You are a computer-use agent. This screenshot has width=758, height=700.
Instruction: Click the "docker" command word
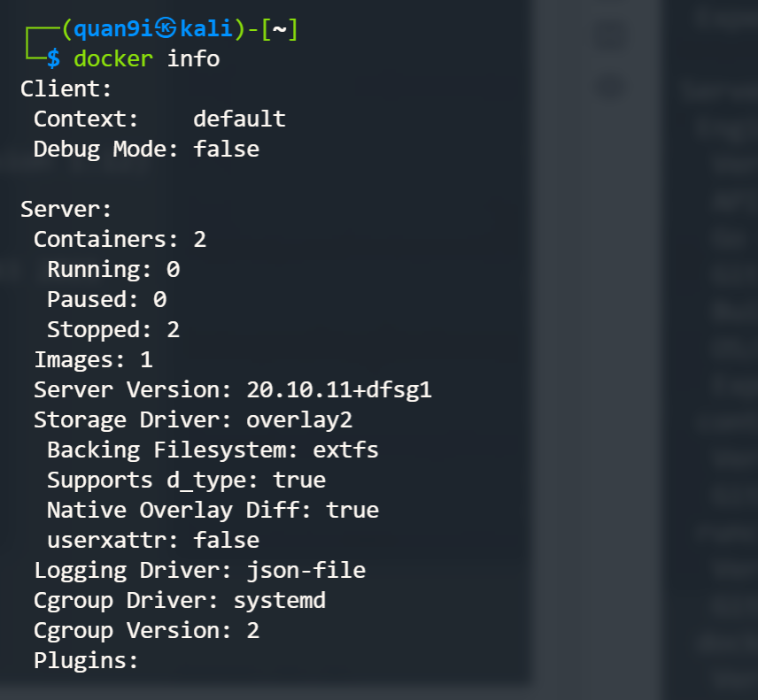click(113, 59)
